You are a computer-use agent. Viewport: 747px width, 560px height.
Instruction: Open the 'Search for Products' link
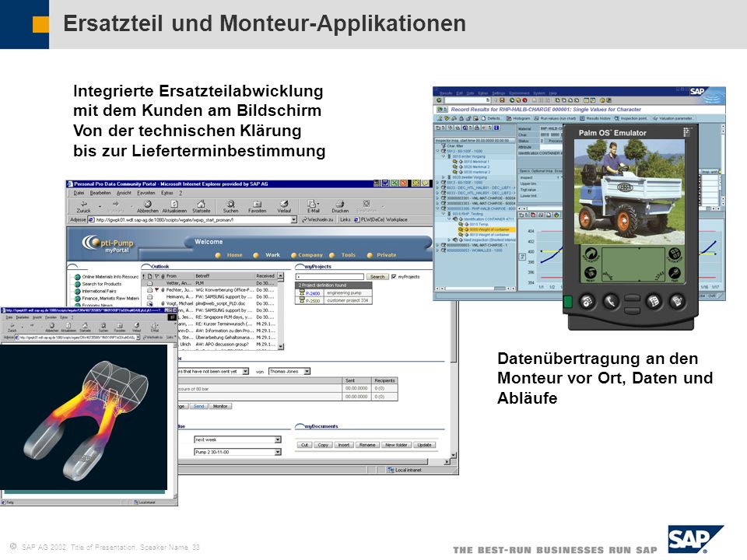click(x=101, y=284)
